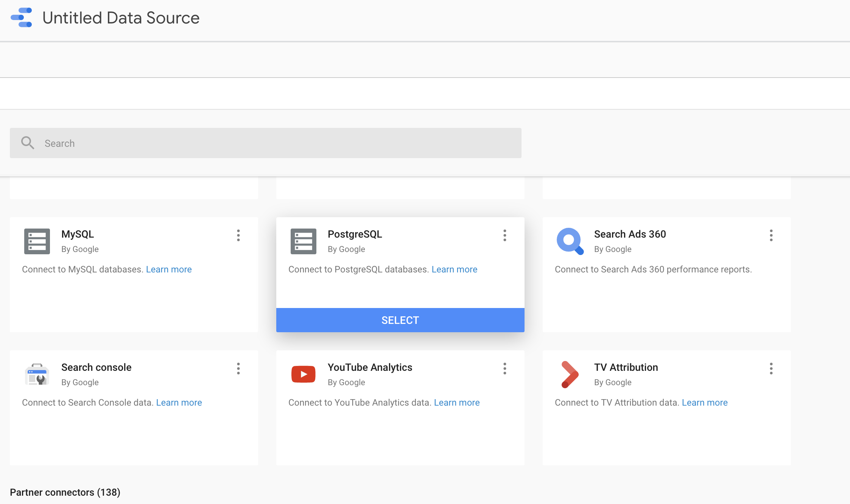Click the Looker Studio logo icon
Image resolution: width=850 pixels, height=504 pixels.
click(21, 17)
